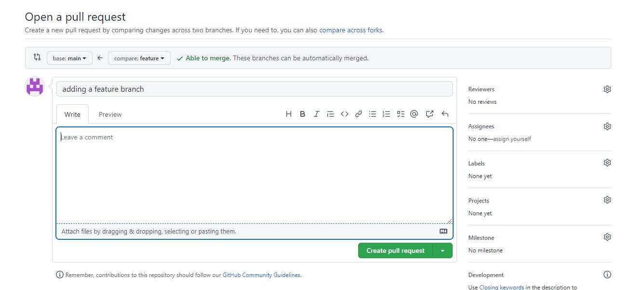Viewport: 644px width, 290px height.
Task: Open the Labels gear settings
Action: [607, 163]
